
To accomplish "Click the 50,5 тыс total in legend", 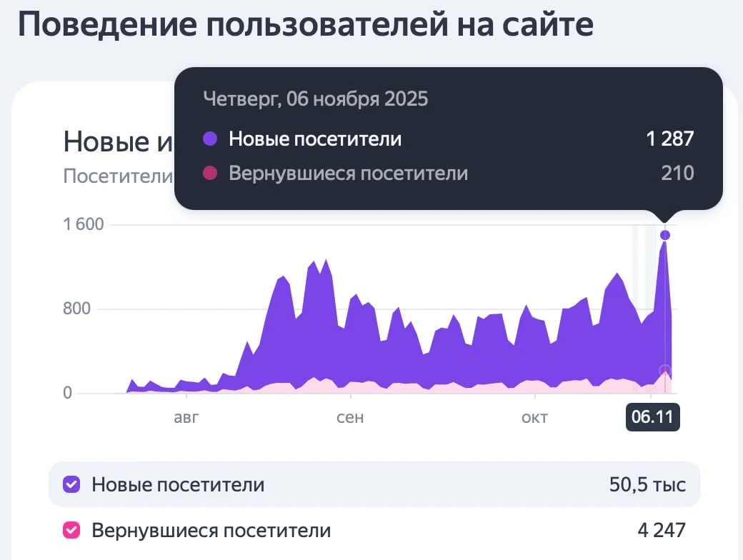I will [647, 485].
